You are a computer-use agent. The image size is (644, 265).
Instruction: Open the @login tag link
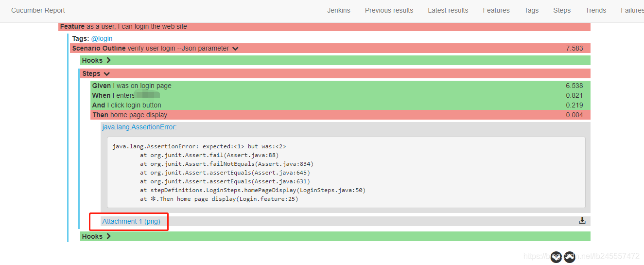(x=102, y=38)
